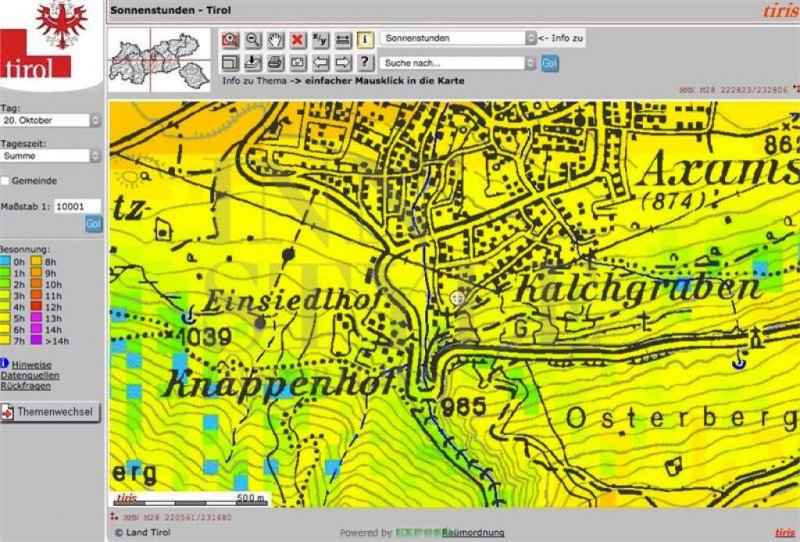Follow the Datenquellen link
The height and width of the screenshot is (542, 800).
[x=29, y=375]
